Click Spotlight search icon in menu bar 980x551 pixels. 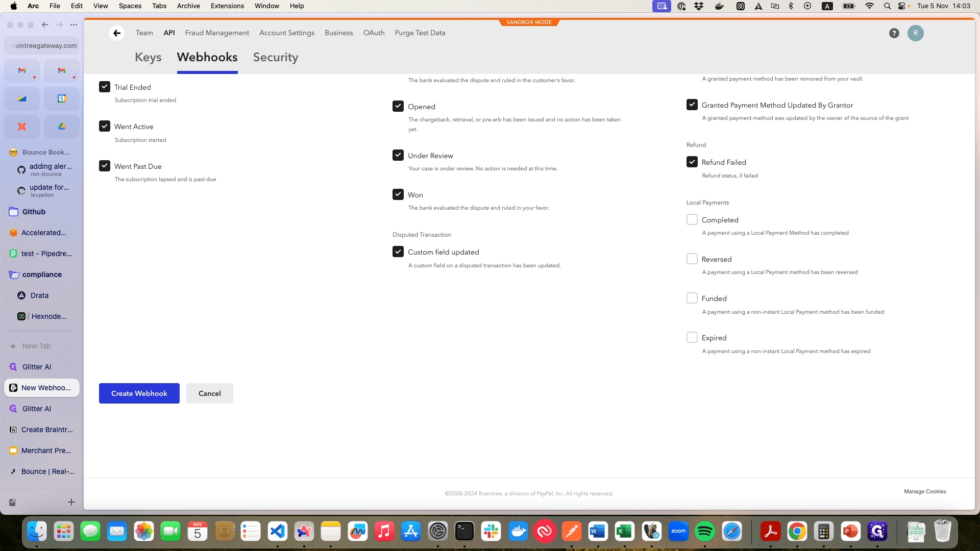[887, 6]
